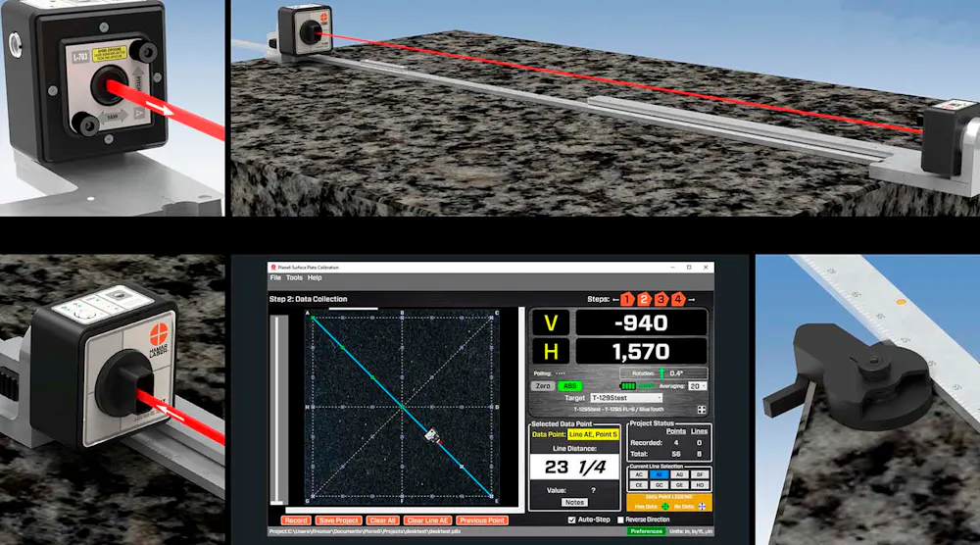Open the green Preferences button
This screenshot has width=980, height=545.
point(646,531)
